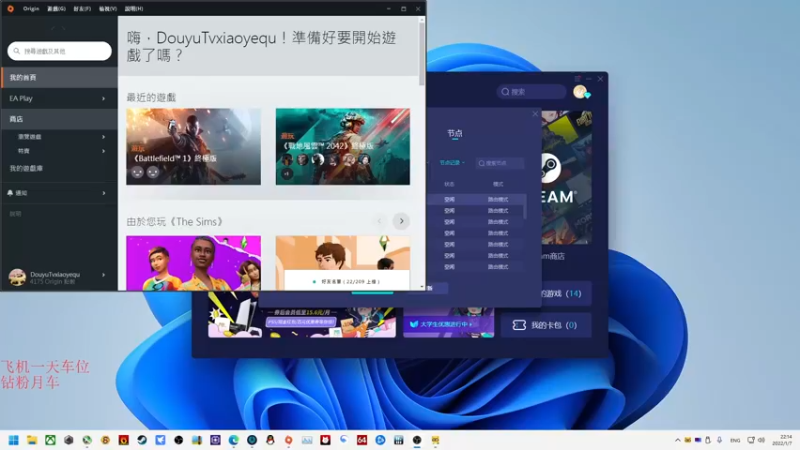Open the Sims artwork tile with three characters

coord(193,263)
